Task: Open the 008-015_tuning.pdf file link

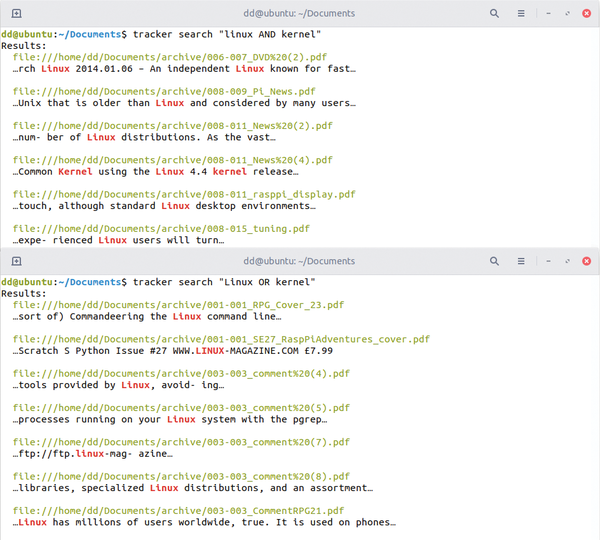Action: click(x=161, y=229)
